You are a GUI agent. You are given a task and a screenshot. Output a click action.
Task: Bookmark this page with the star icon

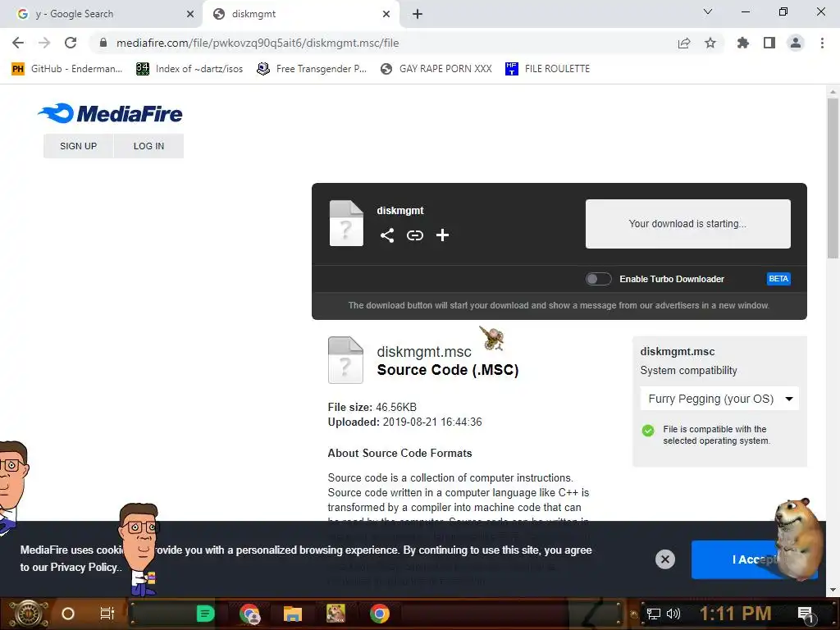pos(710,43)
